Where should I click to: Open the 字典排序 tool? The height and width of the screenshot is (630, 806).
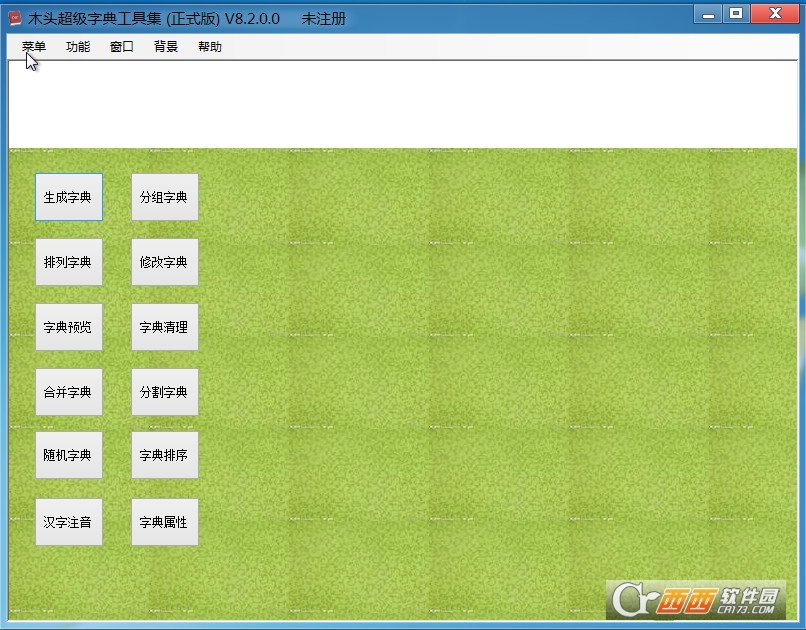pos(164,455)
